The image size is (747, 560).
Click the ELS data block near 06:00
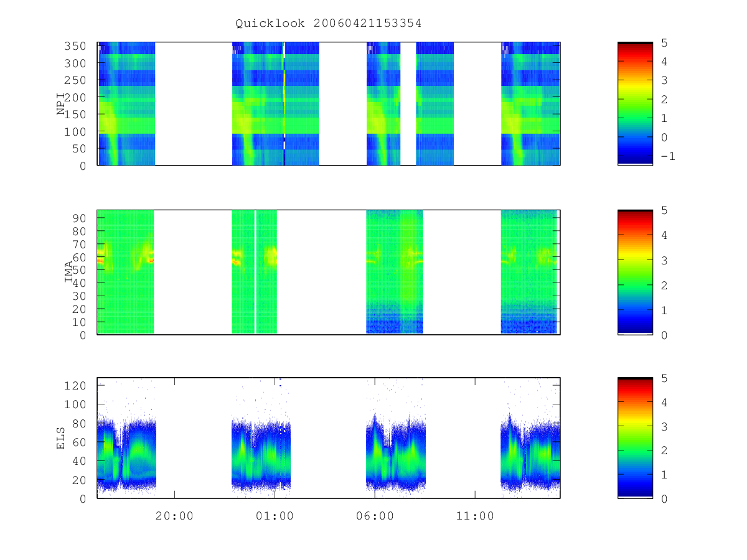coord(396,452)
